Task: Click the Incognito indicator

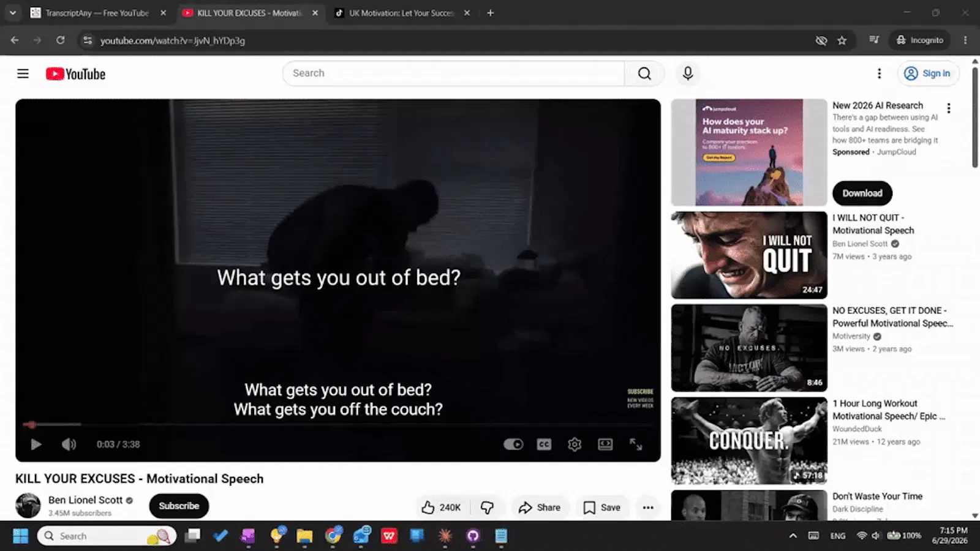Action: pos(919,40)
